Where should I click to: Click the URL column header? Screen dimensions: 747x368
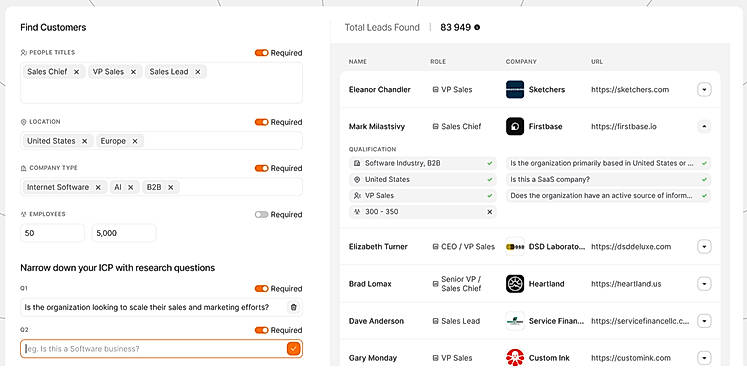tap(597, 62)
